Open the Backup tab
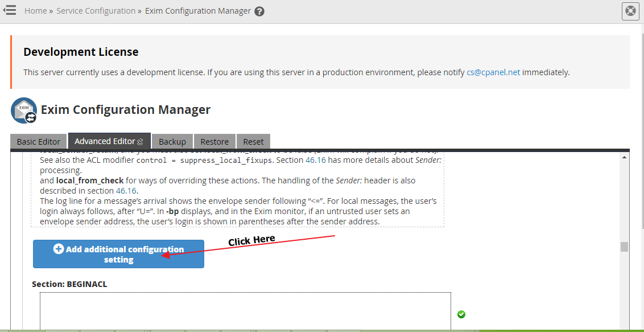Image resolution: width=644 pixels, height=332 pixels. click(172, 141)
